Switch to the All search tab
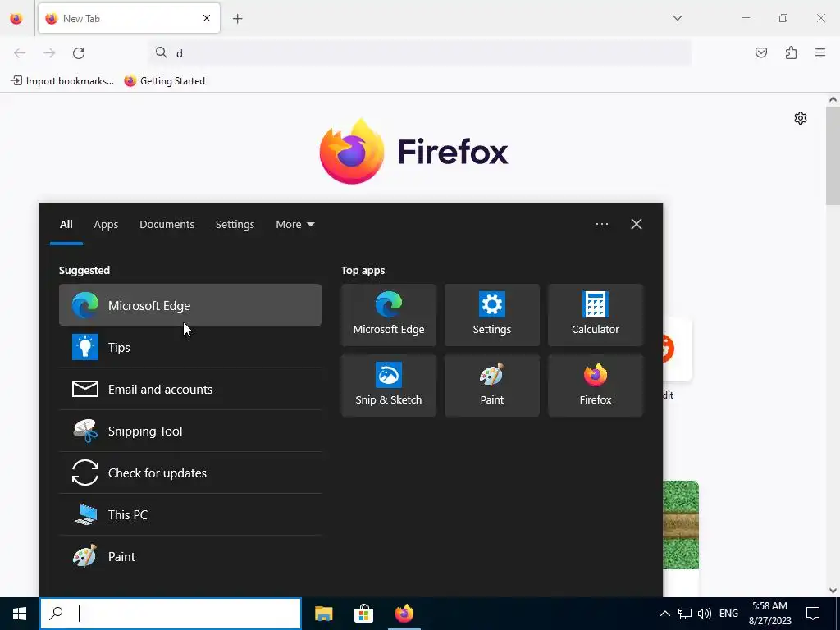The width and height of the screenshot is (840, 630). pyautogui.click(x=66, y=225)
